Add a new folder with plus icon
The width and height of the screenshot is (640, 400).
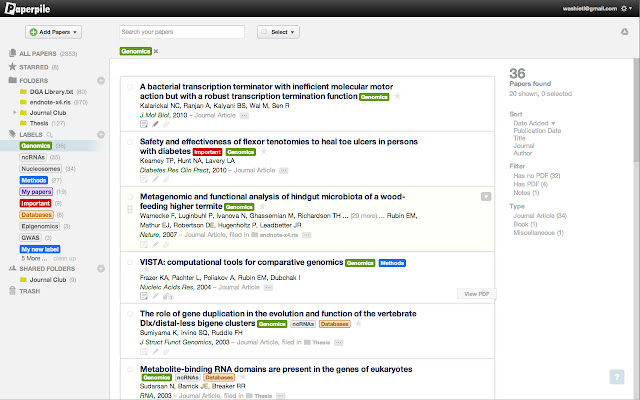pyautogui.click(x=100, y=79)
